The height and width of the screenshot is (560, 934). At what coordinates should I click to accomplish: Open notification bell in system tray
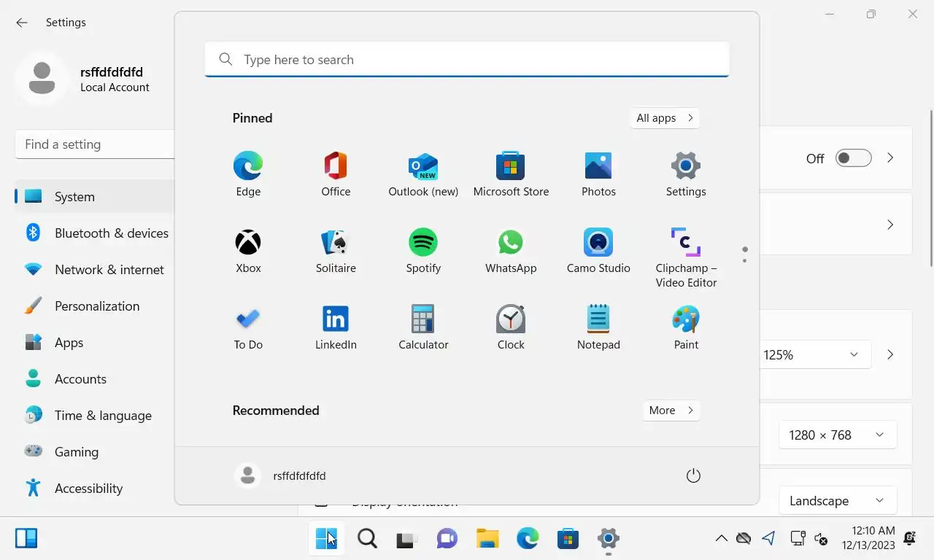(910, 539)
